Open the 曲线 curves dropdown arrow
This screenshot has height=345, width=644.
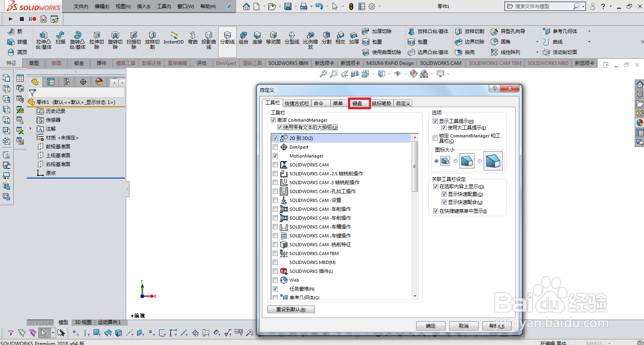(x=589, y=42)
